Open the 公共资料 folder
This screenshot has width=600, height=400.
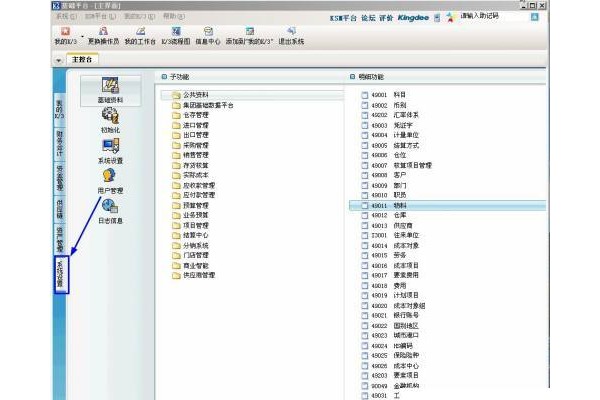[x=253, y=95]
